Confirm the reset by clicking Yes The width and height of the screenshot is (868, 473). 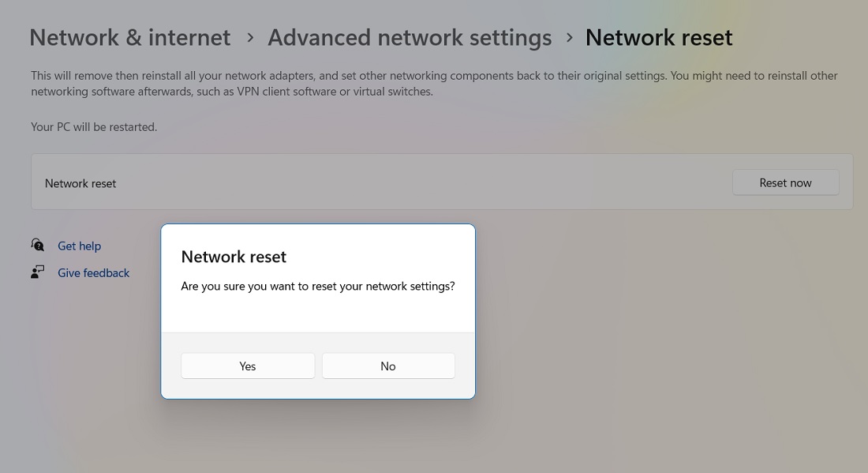coord(248,366)
